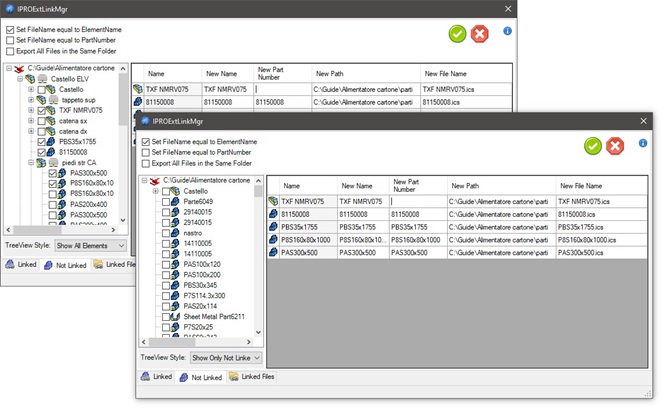
Task: Click front tree vertical scroll down arrow
Action: pyautogui.click(x=259, y=333)
